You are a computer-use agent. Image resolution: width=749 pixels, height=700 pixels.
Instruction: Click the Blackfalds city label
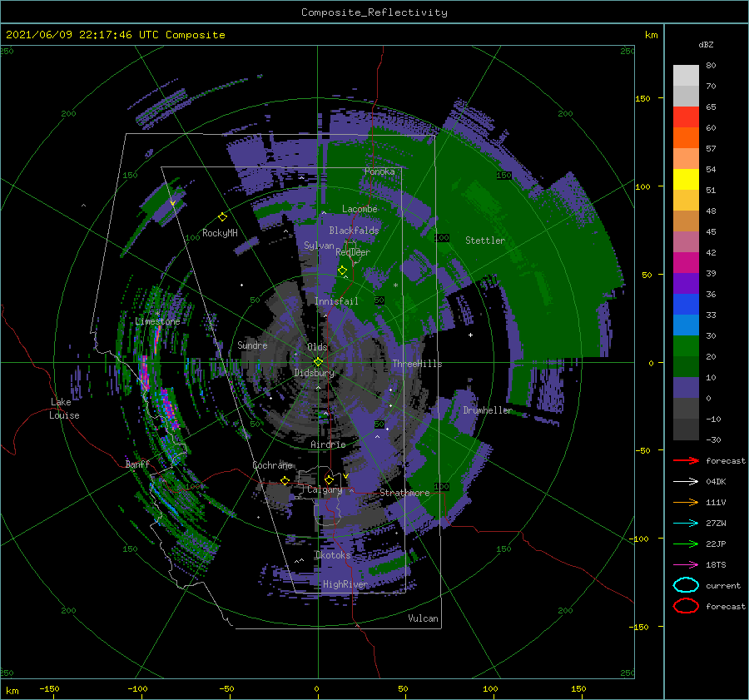coord(354,231)
